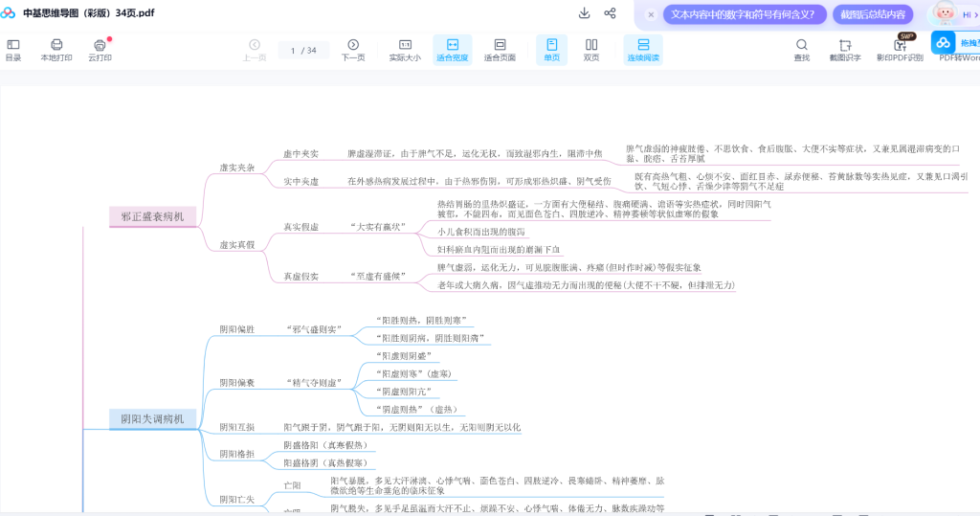Click the “精气夺则虚” text
Screen dimensions: 980x516
pos(314,382)
